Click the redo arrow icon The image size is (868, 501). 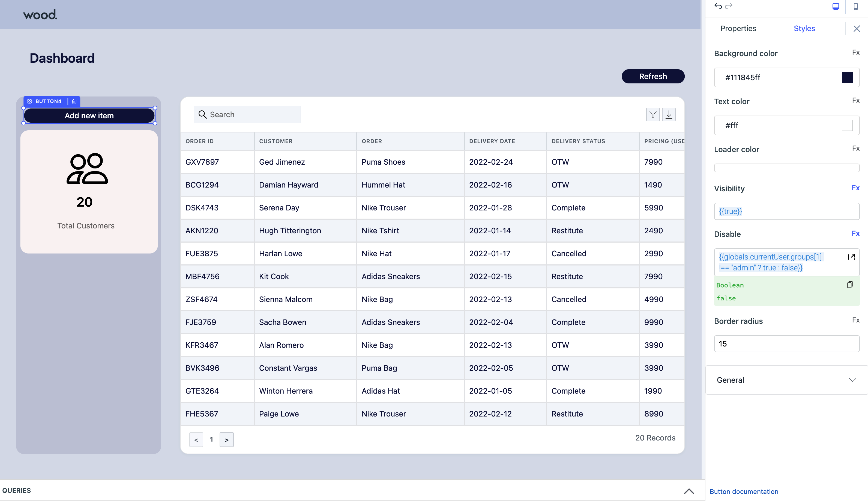point(729,6)
